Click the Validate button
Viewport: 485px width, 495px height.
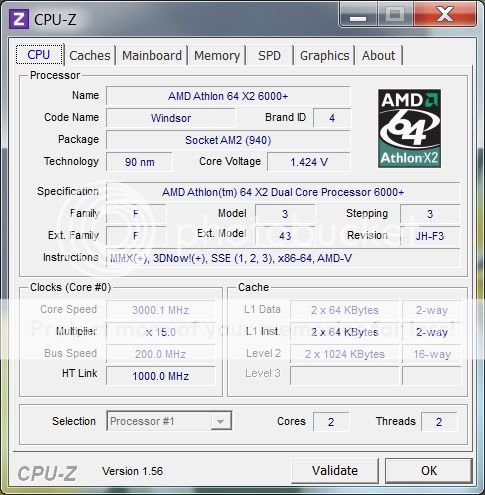coord(335,471)
